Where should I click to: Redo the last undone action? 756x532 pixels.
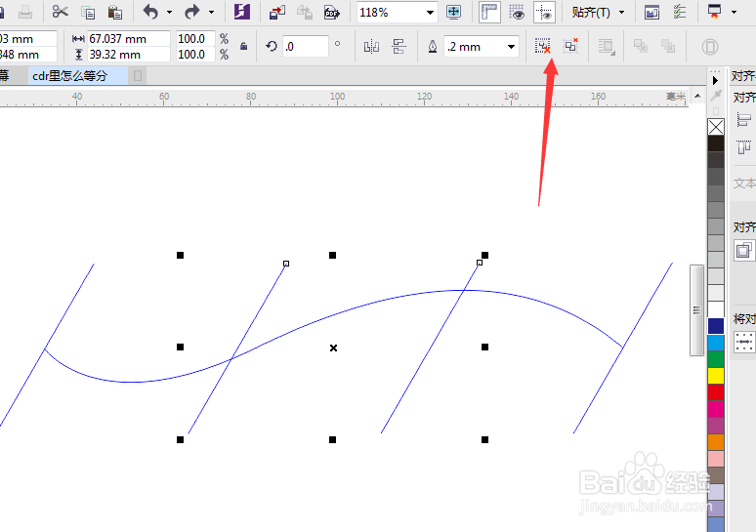pyautogui.click(x=191, y=12)
